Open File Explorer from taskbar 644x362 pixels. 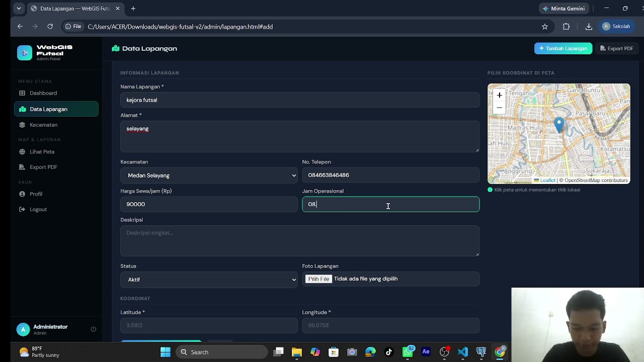pyautogui.click(x=296, y=352)
